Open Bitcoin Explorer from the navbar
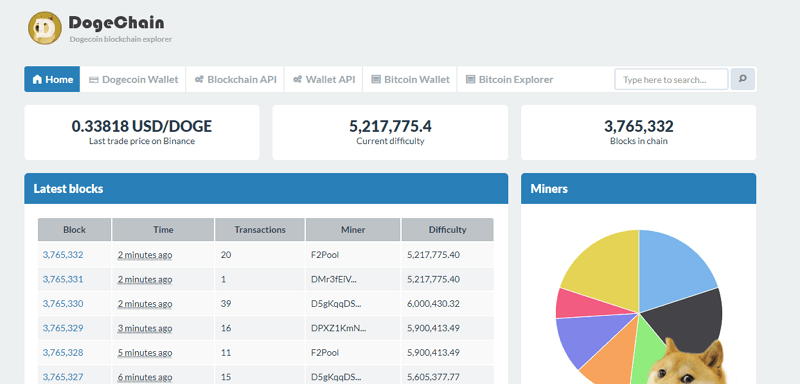 509,79
